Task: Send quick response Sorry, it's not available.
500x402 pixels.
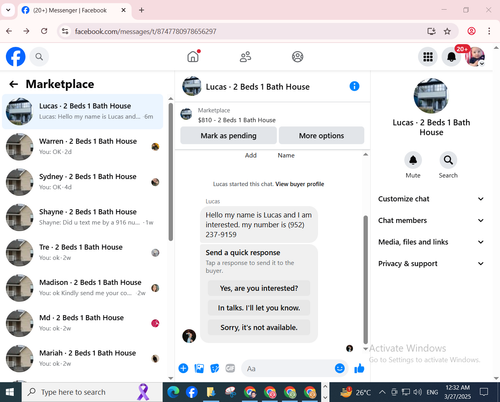Action: [x=259, y=327]
